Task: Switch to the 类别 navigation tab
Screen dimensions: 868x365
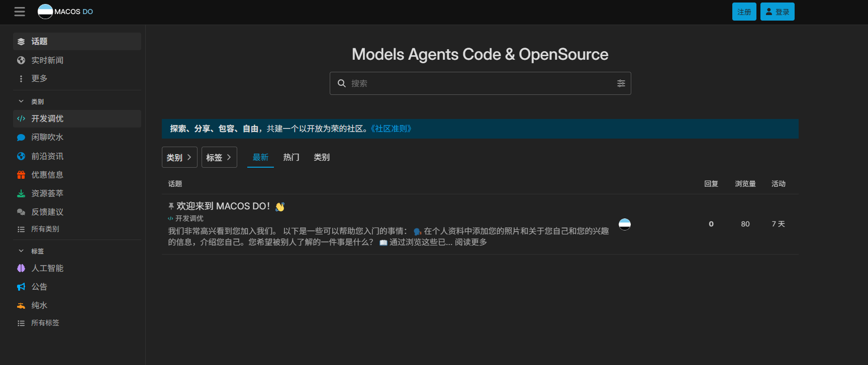Action: [x=322, y=157]
